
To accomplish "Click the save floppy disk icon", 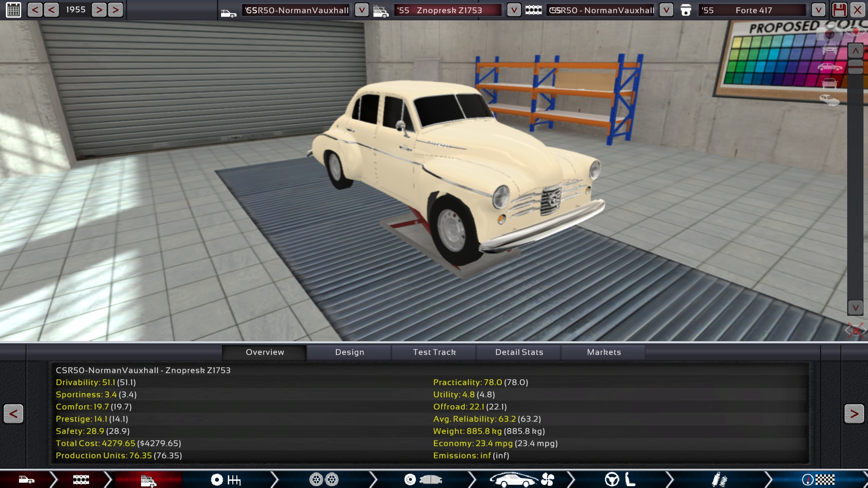I will click(x=840, y=10).
